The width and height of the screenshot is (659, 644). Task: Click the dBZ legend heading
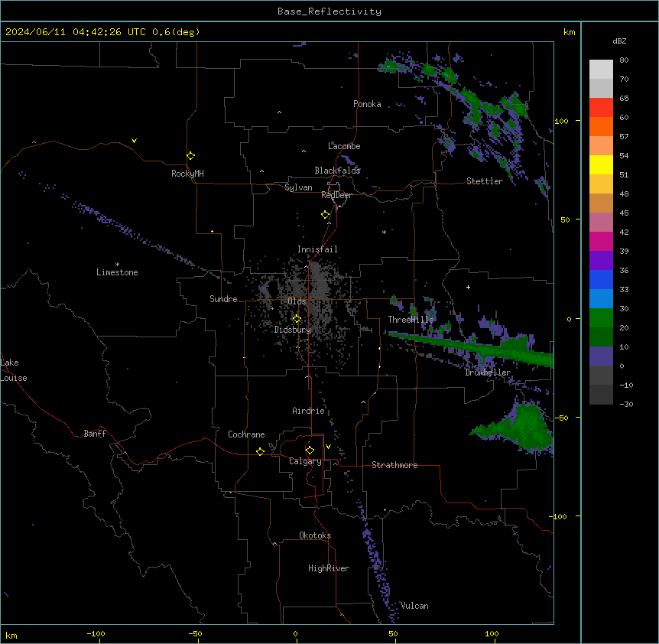point(619,41)
